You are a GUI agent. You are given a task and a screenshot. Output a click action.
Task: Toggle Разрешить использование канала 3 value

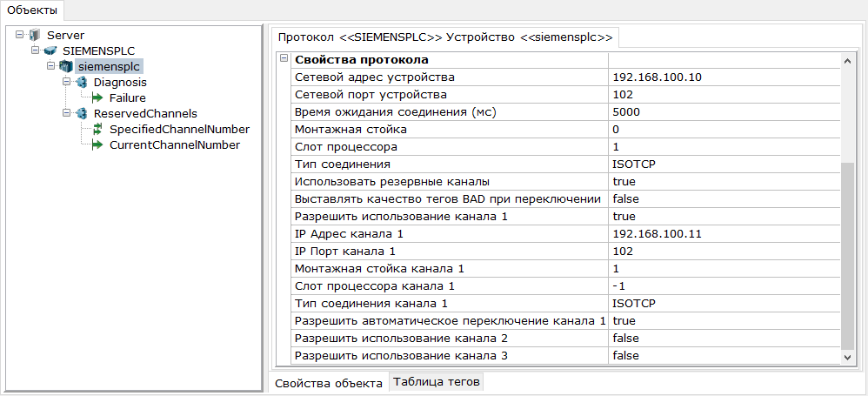point(724,356)
